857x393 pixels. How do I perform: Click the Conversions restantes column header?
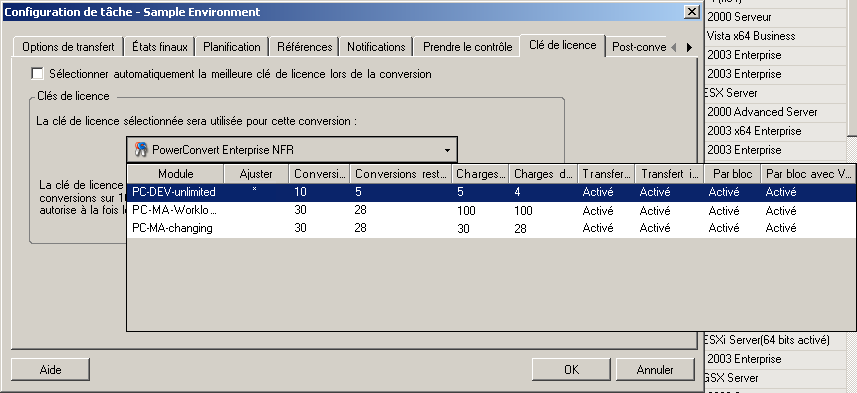coord(400,174)
